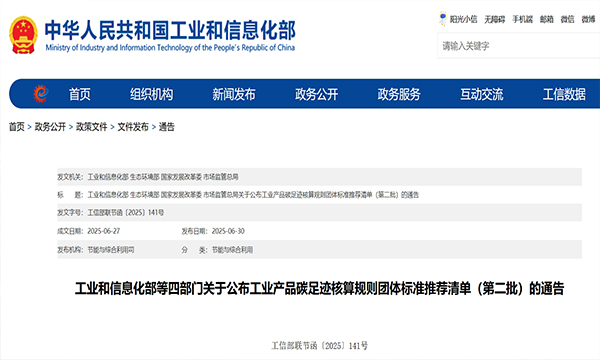This screenshot has height=360, width=600.
Task: Click the 标题 row notice title text
Action: 253,195
